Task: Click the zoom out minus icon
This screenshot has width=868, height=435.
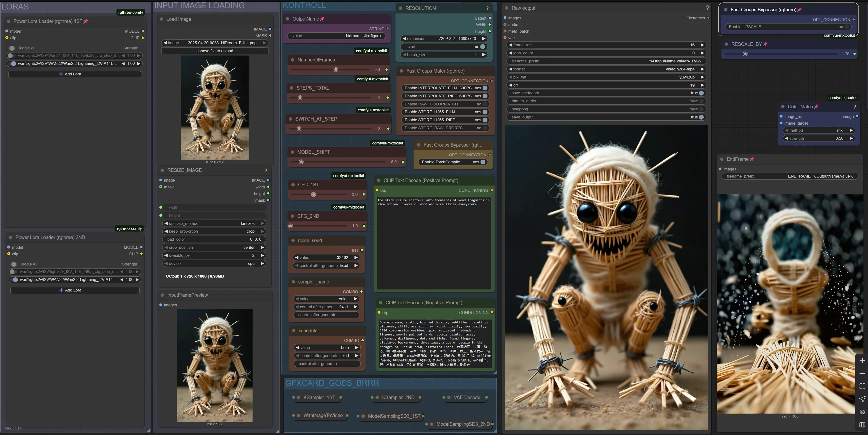Action: [862, 374]
